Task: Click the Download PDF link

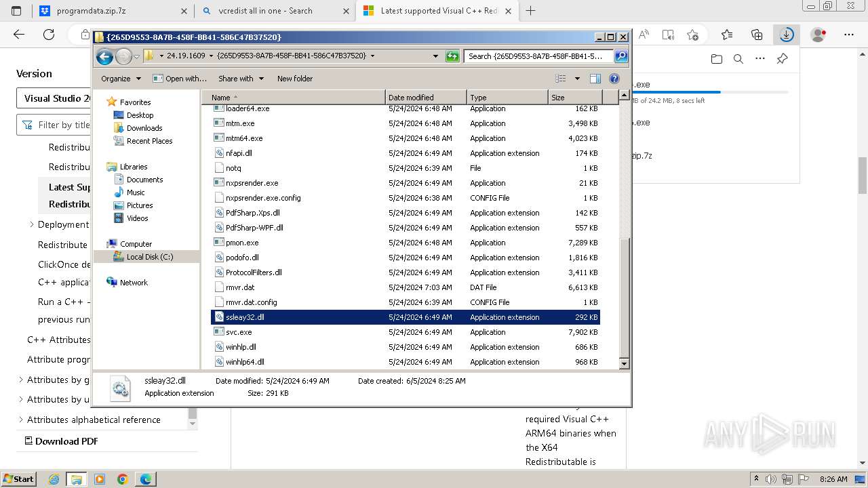Action: (61, 441)
